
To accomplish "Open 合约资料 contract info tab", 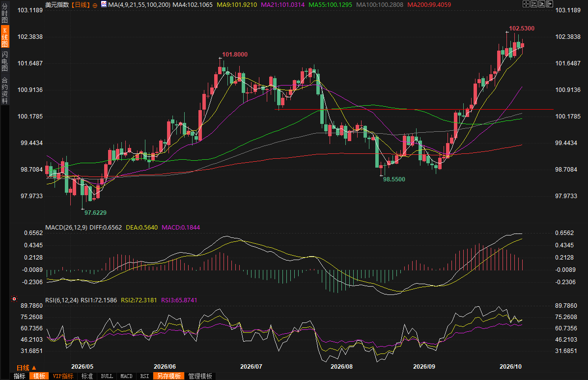I will coord(4,90).
